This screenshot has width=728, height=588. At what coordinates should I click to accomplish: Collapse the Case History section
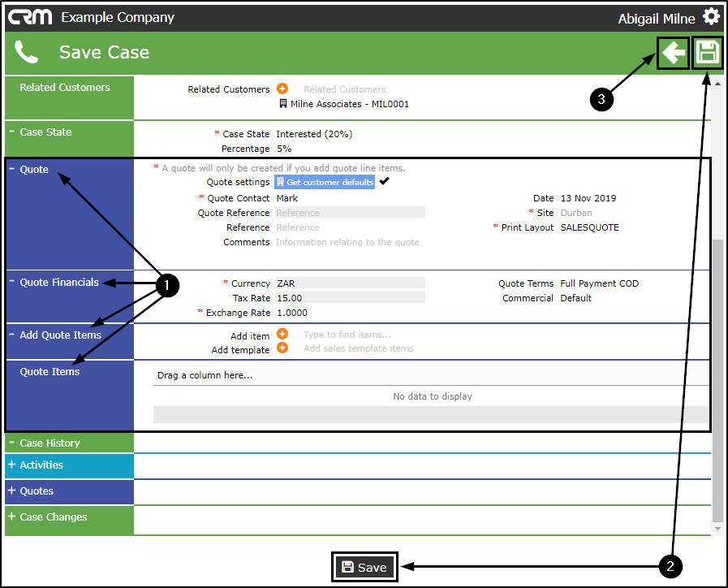(x=11, y=443)
